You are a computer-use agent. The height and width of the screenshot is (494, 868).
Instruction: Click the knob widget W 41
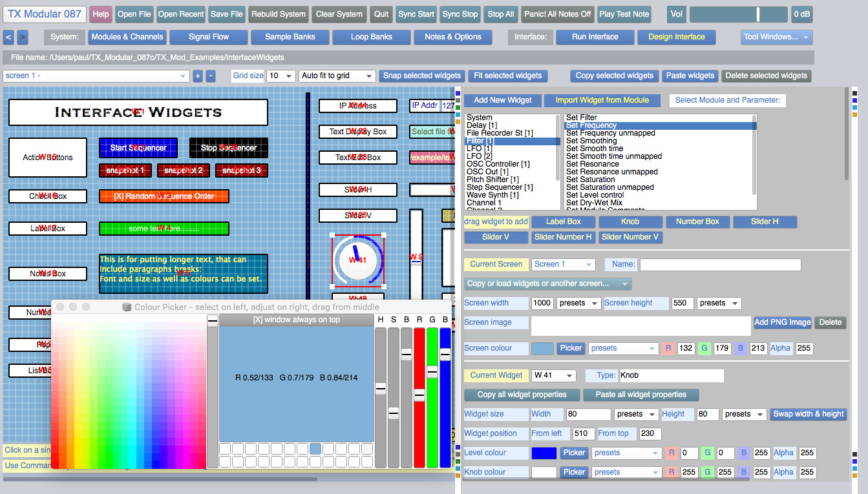coord(357,260)
